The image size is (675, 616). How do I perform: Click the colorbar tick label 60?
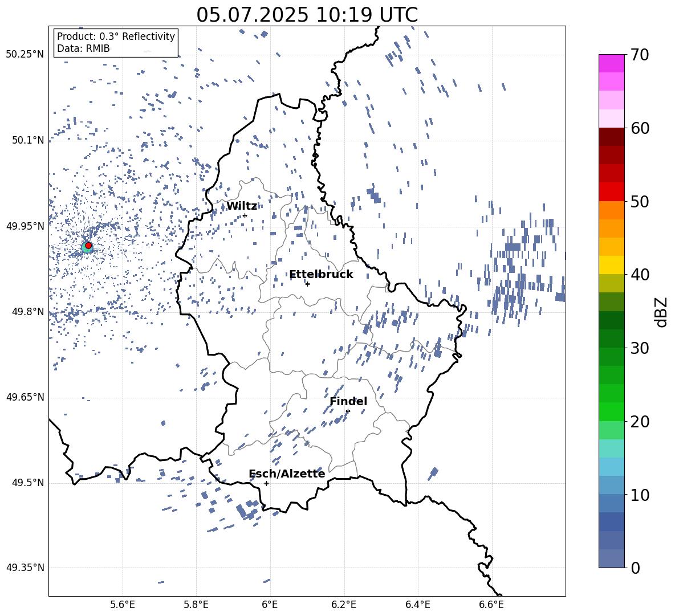point(640,128)
